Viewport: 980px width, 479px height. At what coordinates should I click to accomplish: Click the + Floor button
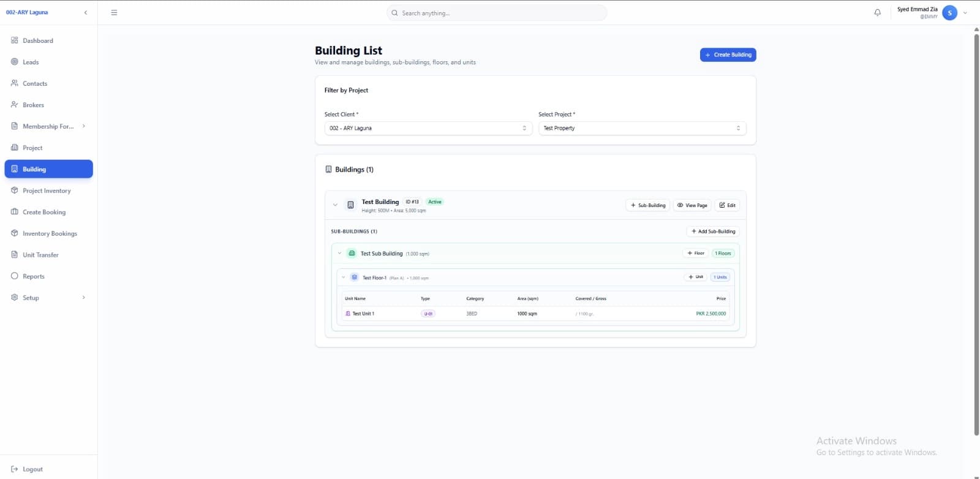point(696,253)
